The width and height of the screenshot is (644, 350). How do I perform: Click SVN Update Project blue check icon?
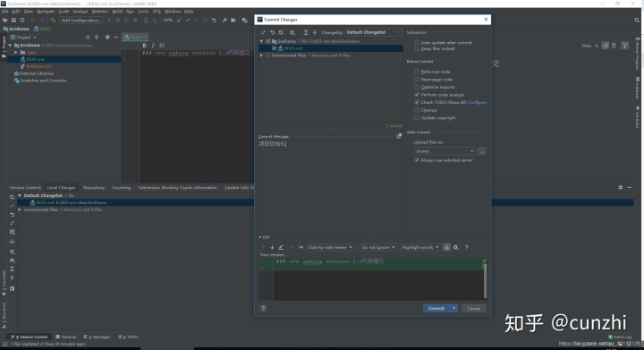(x=179, y=20)
